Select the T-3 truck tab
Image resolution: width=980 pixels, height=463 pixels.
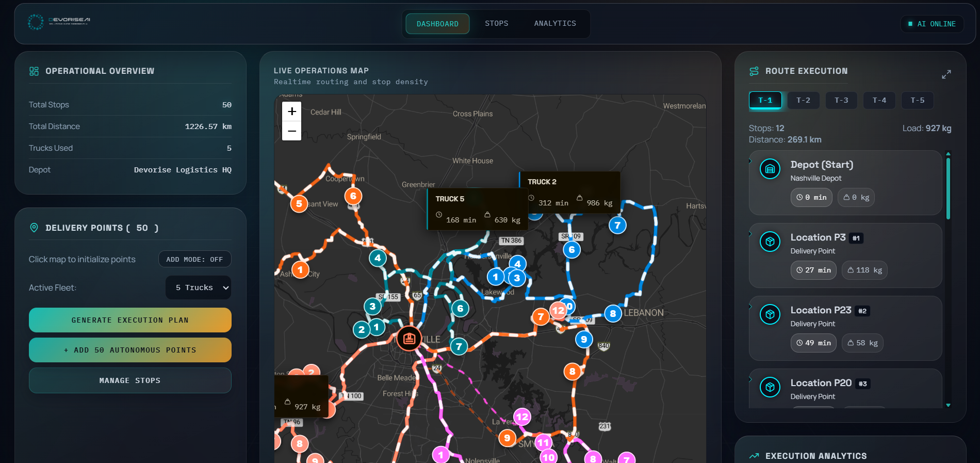[x=841, y=100]
